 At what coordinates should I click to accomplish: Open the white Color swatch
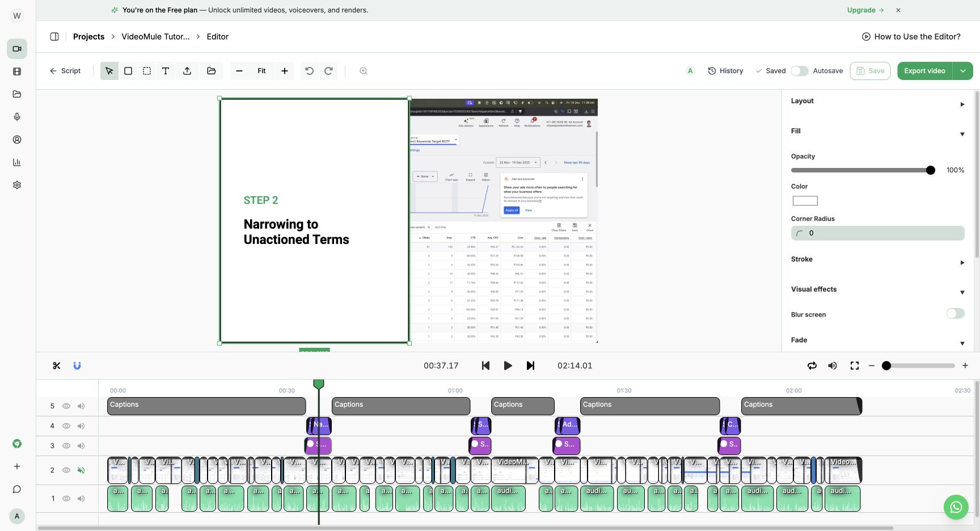click(x=805, y=201)
